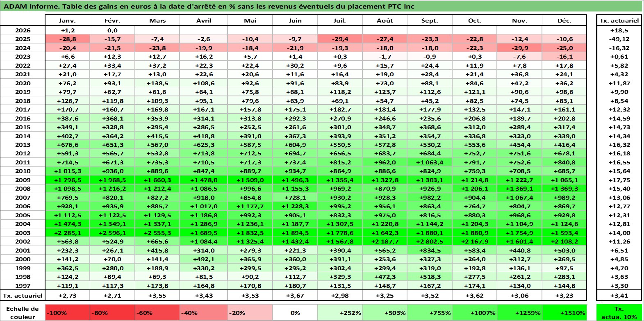Select the Janv. column header
This screenshot has height=321, width=644.
click(67, 20)
